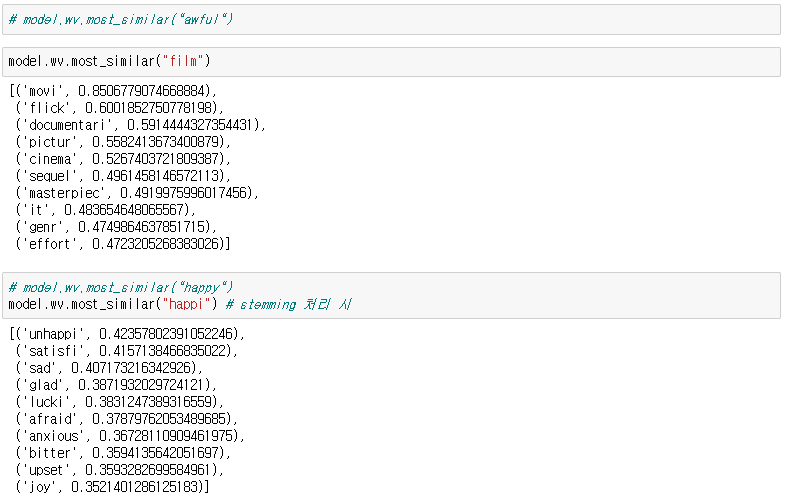The image size is (788, 504).
Task: Select the 'masterpiec' output row
Action: tap(137, 193)
